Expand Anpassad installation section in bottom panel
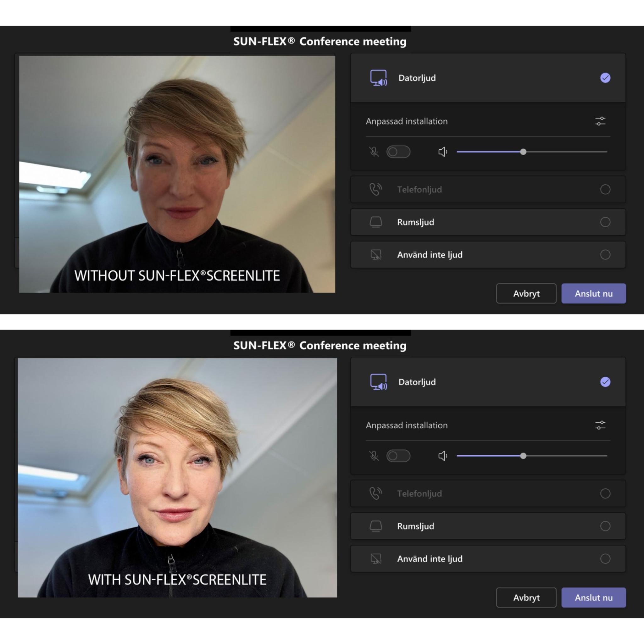The width and height of the screenshot is (644, 644). click(x=407, y=425)
